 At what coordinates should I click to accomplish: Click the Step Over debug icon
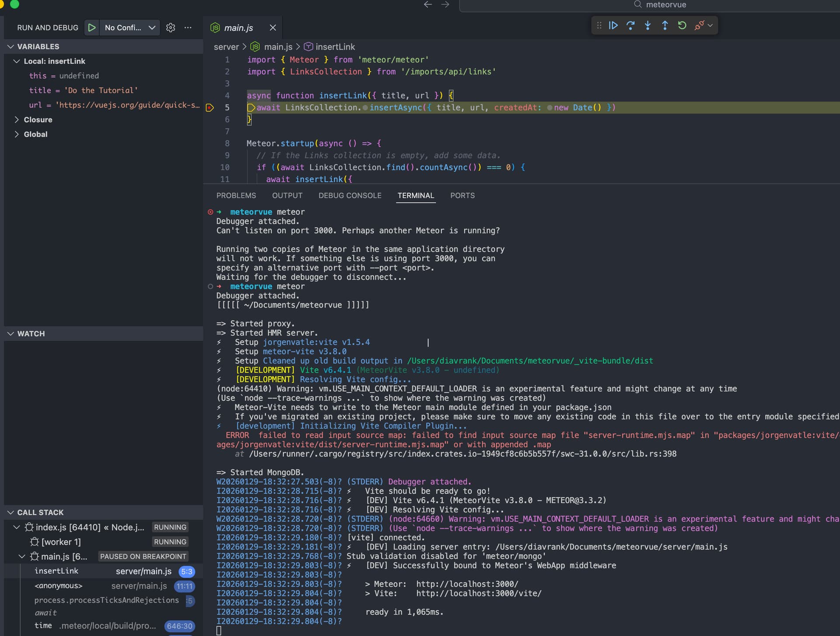pos(630,25)
